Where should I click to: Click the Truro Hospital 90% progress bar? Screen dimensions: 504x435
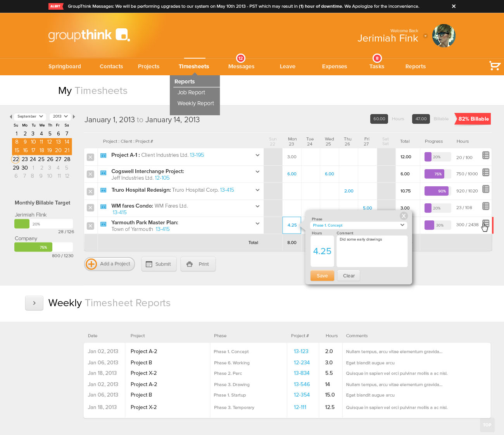[x=438, y=191]
